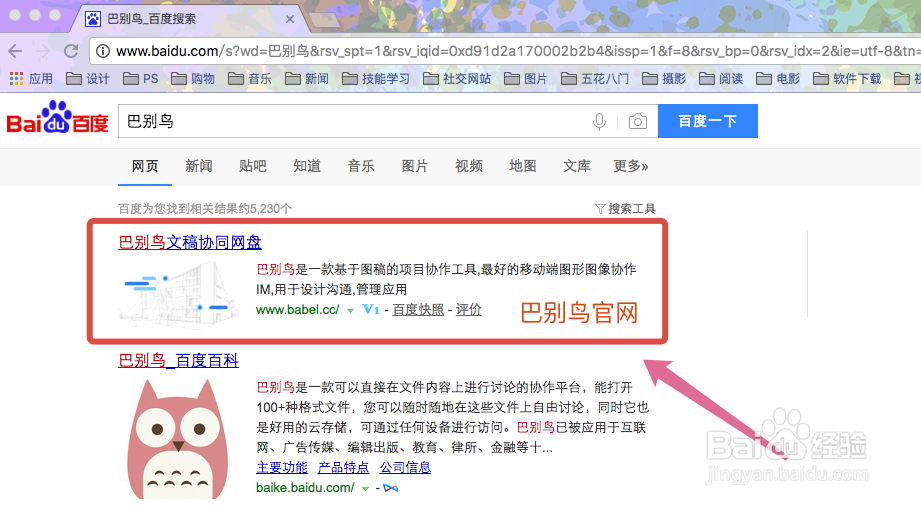921x506 pixels.
Task: Open 搜索工具 filter tools
Action: pyautogui.click(x=625, y=209)
